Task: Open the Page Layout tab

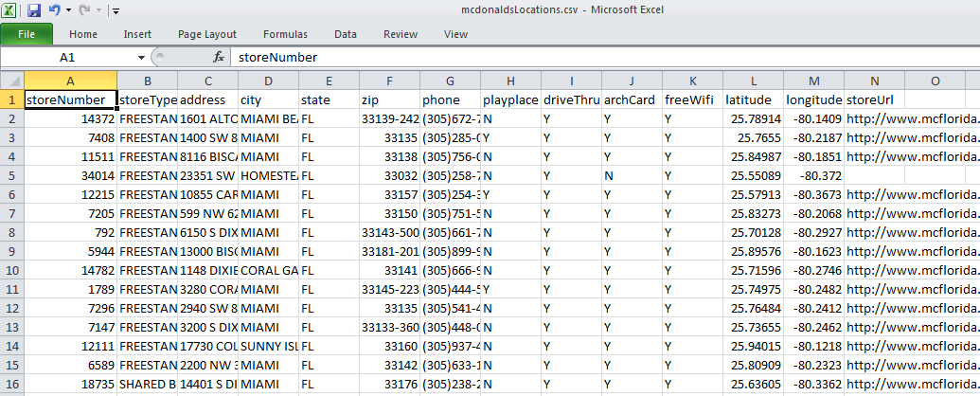Action: tap(206, 34)
